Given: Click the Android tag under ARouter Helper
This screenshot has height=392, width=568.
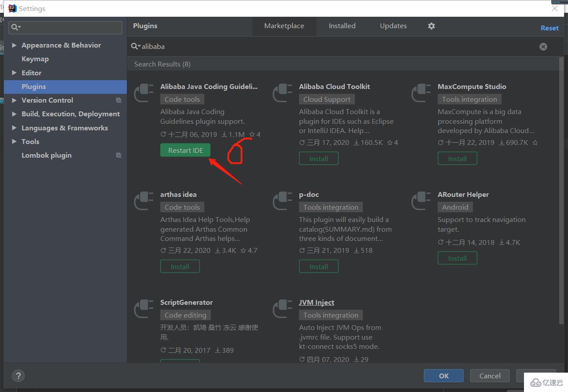Looking at the screenshot, I should pos(455,207).
